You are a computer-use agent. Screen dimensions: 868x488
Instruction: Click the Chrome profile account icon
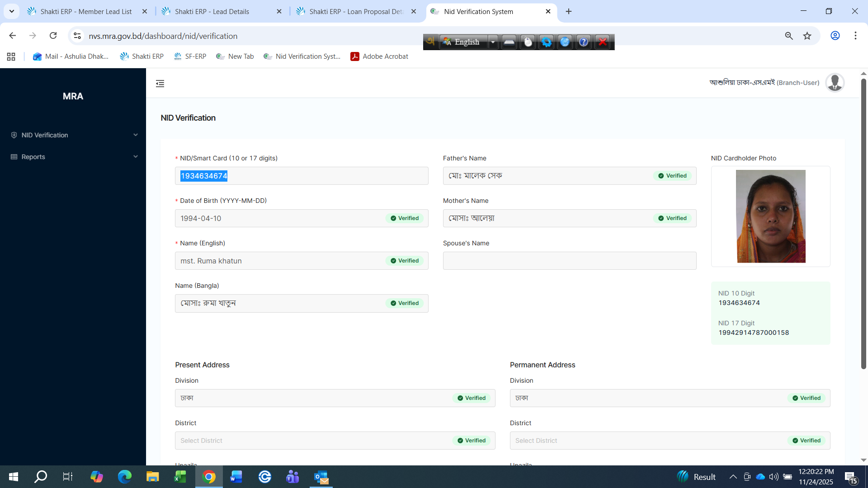coord(835,36)
